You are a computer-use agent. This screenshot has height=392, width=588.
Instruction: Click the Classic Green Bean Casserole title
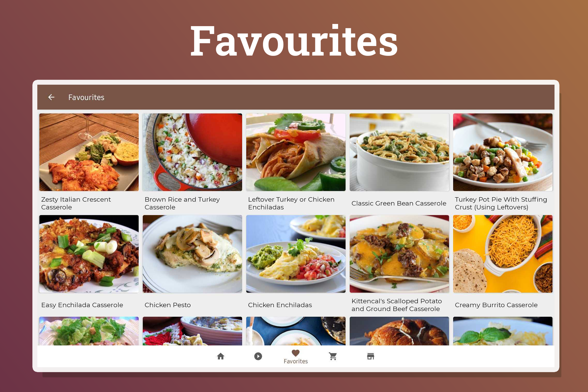[x=399, y=203]
